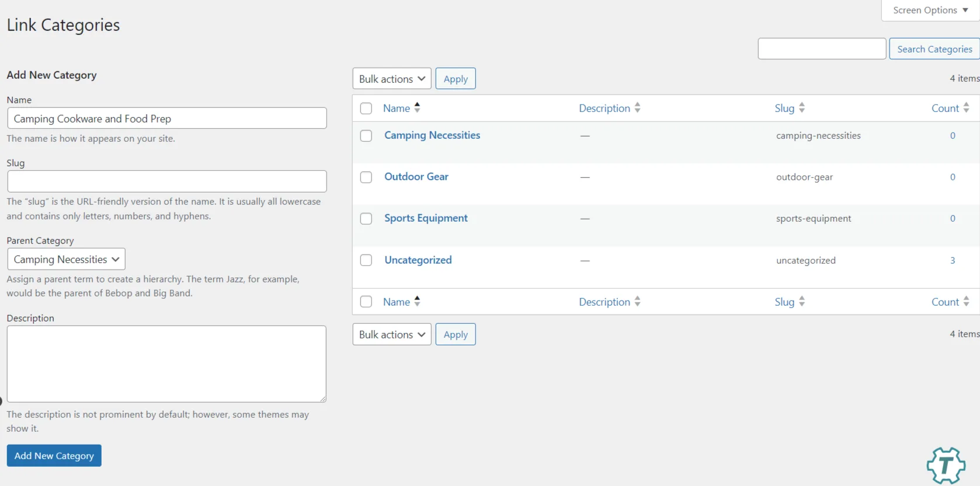Screen dimensions: 980x486
Task: Expand the Parent Category dropdown
Action: [66, 260]
